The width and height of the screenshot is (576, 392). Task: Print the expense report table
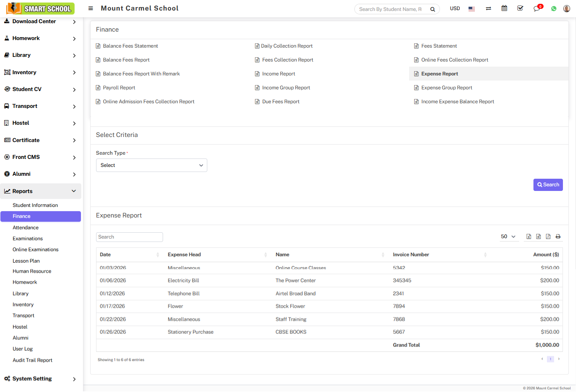coord(558,236)
